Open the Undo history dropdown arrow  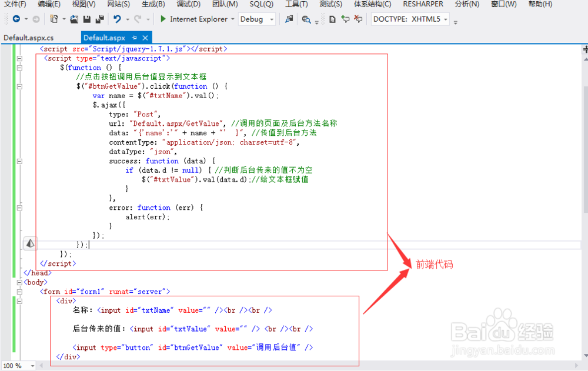(x=128, y=19)
